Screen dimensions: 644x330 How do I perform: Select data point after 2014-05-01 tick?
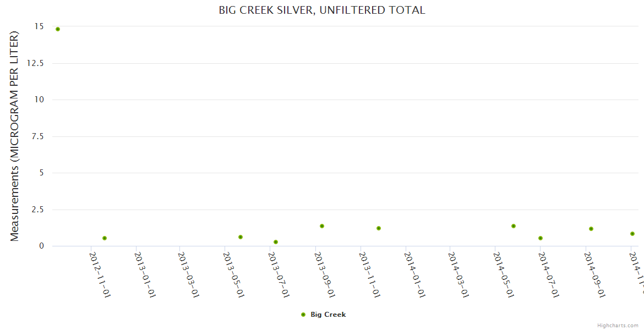pos(514,226)
